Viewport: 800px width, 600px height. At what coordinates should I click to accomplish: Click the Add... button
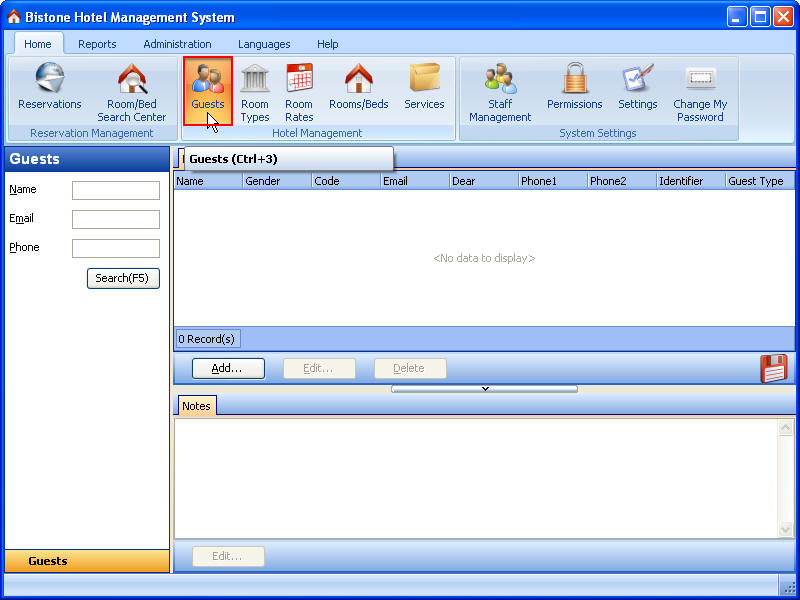pos(228,368)
